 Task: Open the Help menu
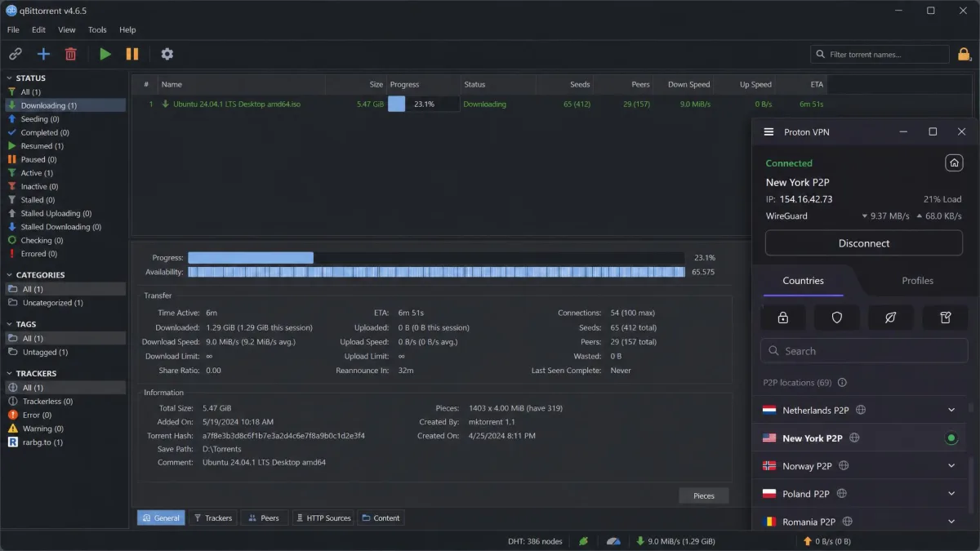[x=127, y=29]
